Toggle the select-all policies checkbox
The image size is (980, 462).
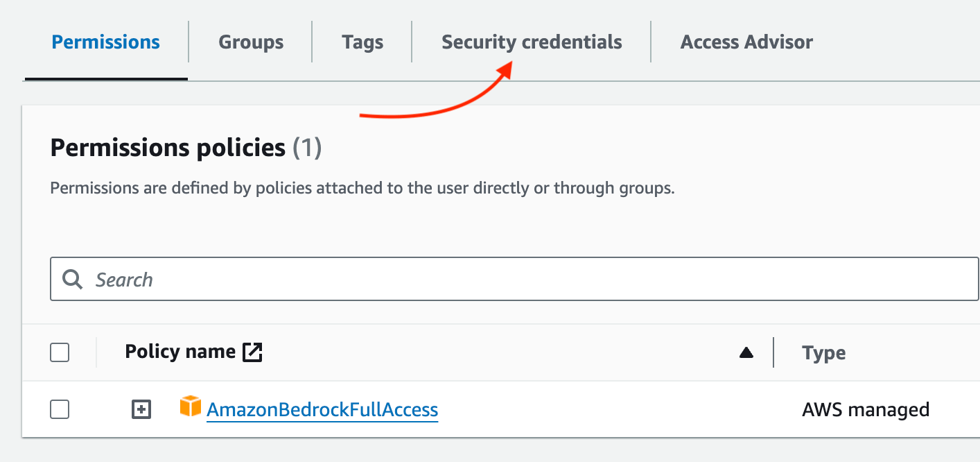[x=60, y=353]
